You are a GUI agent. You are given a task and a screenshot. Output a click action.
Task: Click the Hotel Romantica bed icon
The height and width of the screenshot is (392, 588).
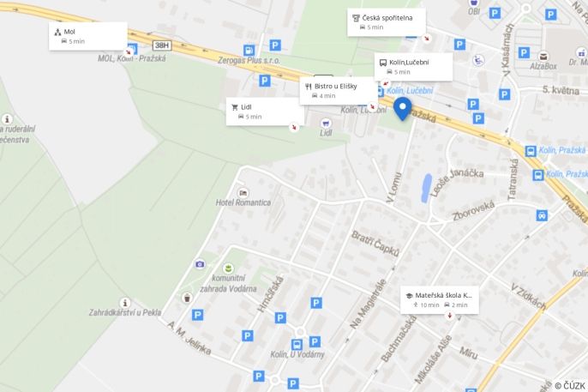click(243, 193)
